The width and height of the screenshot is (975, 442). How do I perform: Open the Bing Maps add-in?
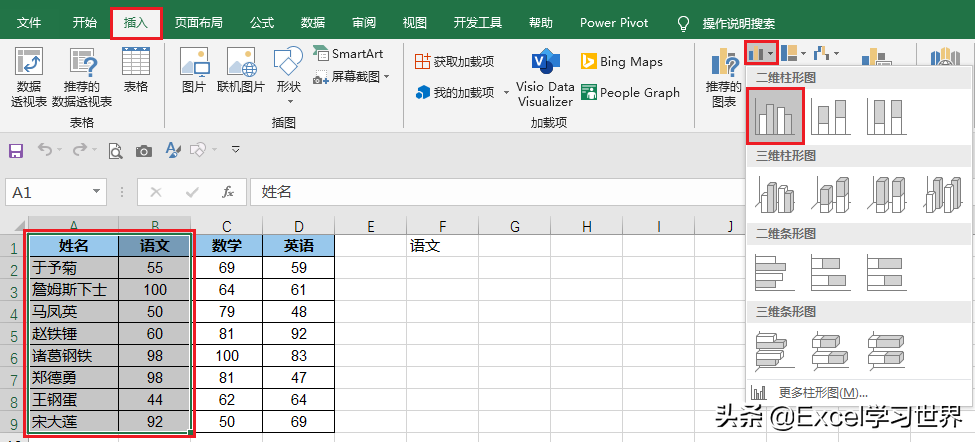pyautogui.click(x=622, y=62)
